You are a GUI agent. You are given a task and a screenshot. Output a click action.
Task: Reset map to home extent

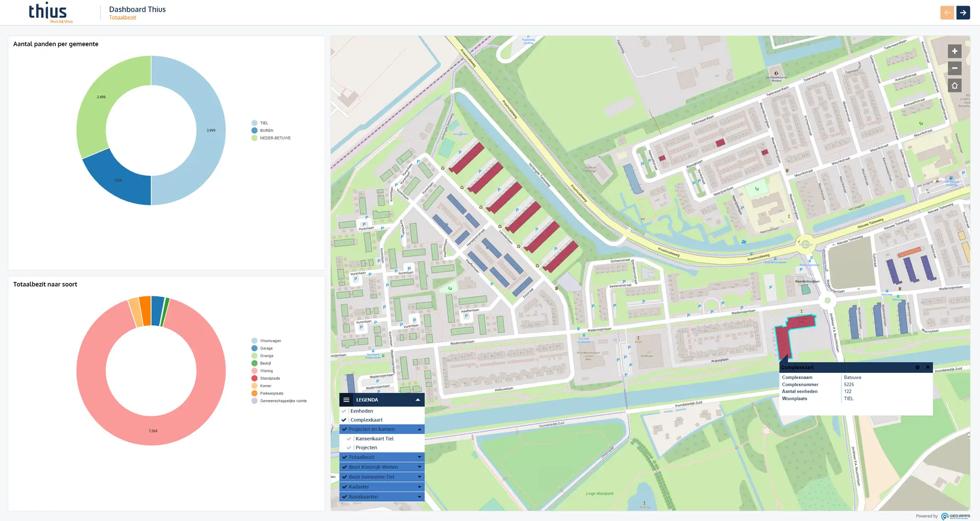[x=954, y=86]
